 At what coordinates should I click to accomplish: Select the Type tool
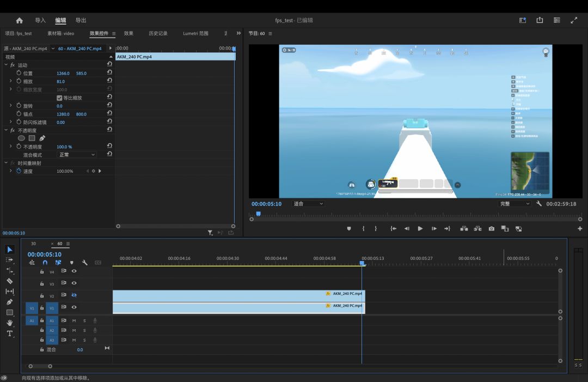pyautogui.click(x=10, y=334)
